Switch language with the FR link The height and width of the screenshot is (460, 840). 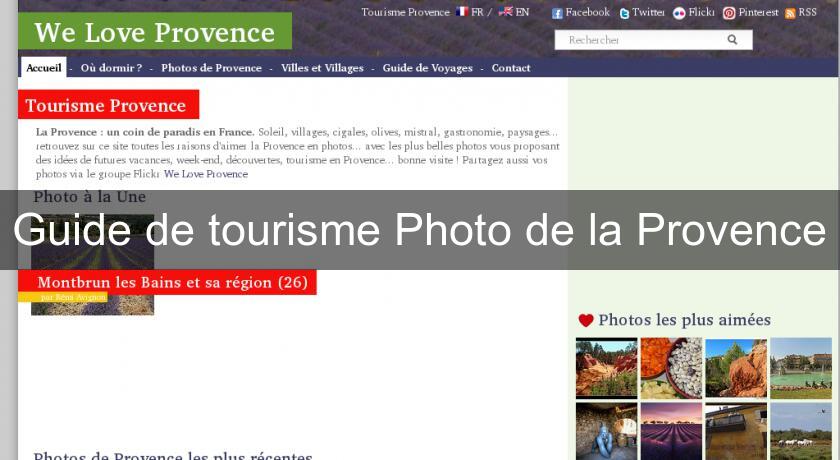pos(477,12)
